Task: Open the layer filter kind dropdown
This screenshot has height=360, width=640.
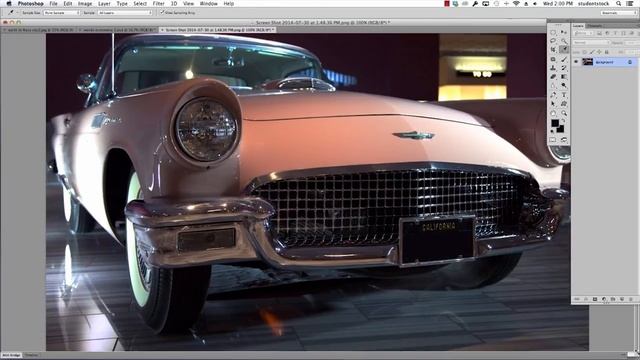Action: click(584, 33)
